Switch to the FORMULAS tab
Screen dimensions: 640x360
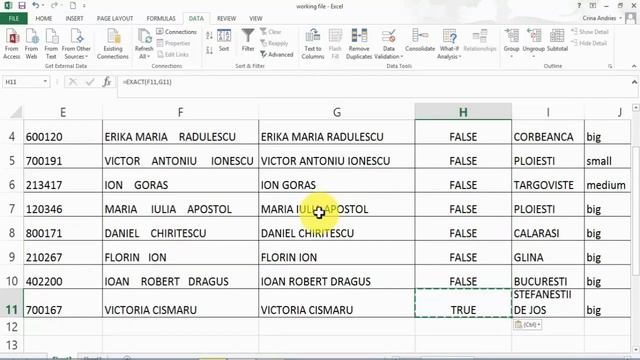(x=161, y=18)
